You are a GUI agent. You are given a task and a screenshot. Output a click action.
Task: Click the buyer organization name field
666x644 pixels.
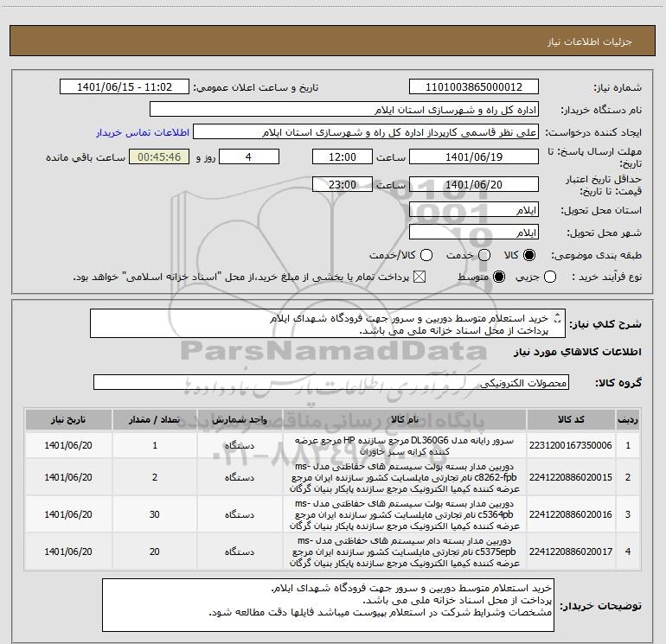coord(344,110)
